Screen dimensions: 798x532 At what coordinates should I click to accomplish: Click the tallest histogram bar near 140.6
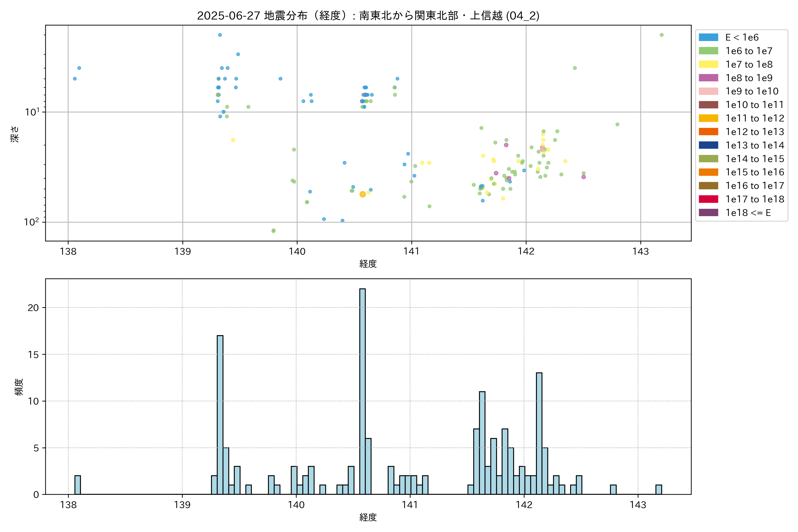[362, 390]
